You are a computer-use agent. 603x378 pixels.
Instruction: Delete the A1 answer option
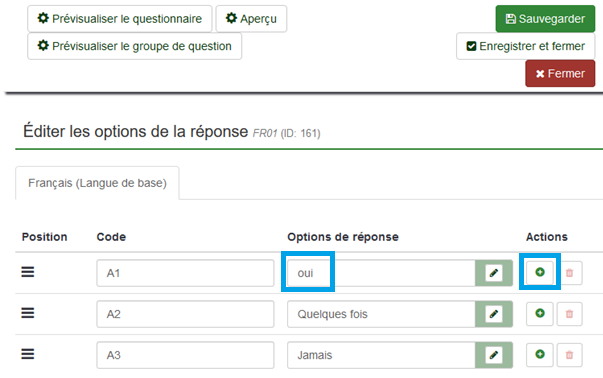[570, 273]
